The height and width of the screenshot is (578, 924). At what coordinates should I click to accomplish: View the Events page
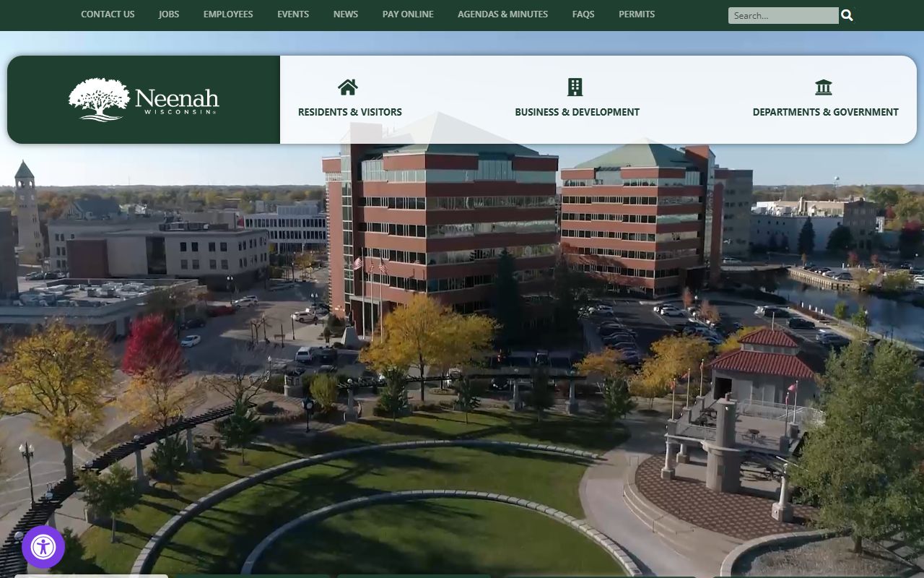[x=293, y=14]
